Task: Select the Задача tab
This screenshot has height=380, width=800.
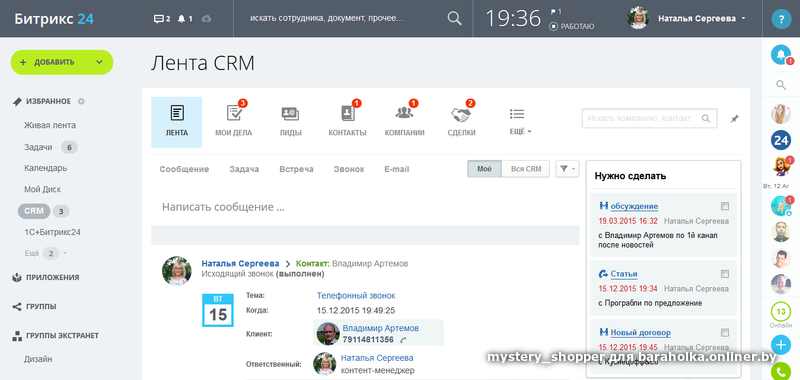Action: (244, 169)
